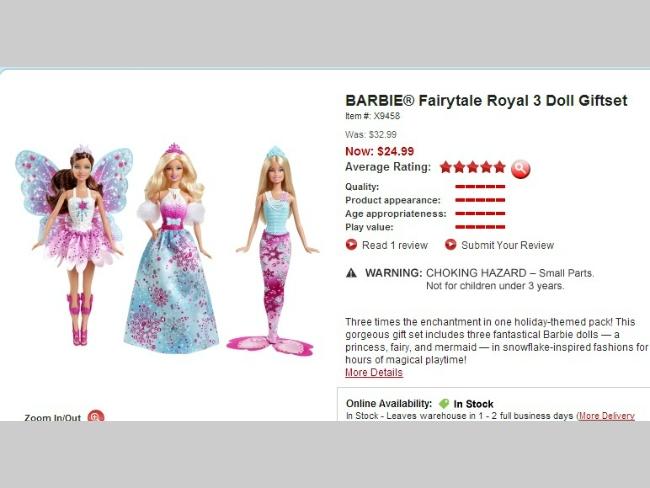Open the Submit Your Review link
The height and width of the screenshot is (488, 650).
[x=507, y=245]
